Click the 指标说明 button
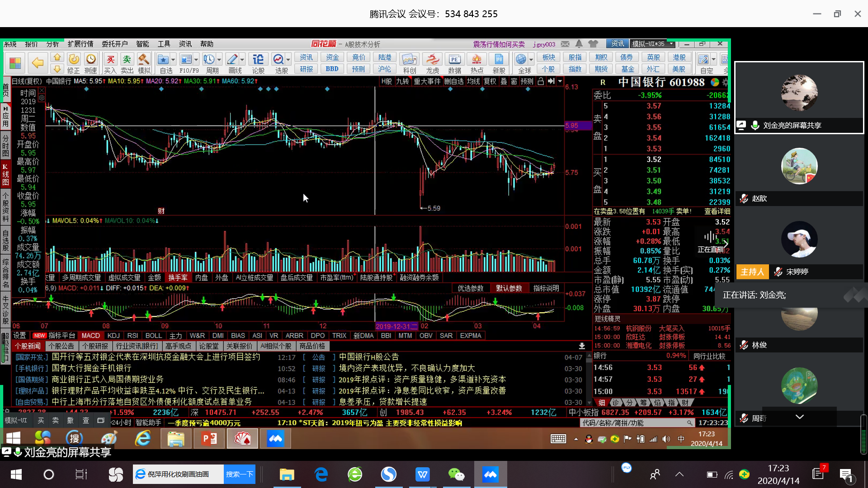The image size is (868, 488). 546,288
